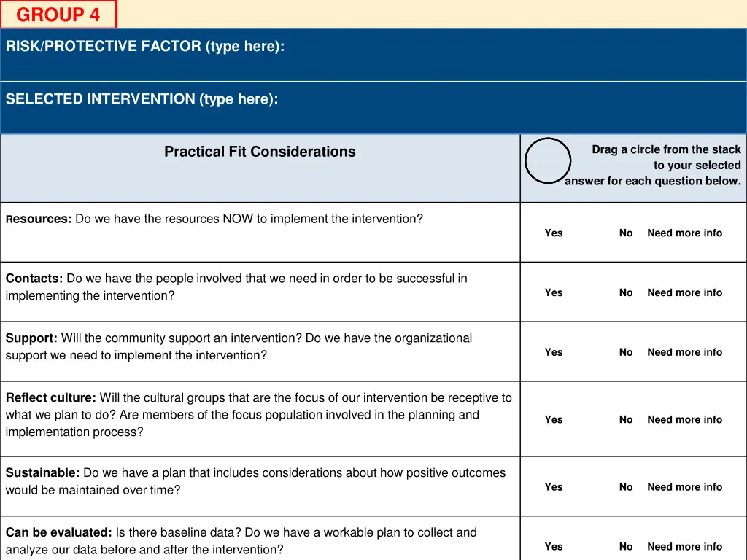
Task: Choose Yes for Can be evaluated
Action: pyautogui.click(x=554, y=546)
